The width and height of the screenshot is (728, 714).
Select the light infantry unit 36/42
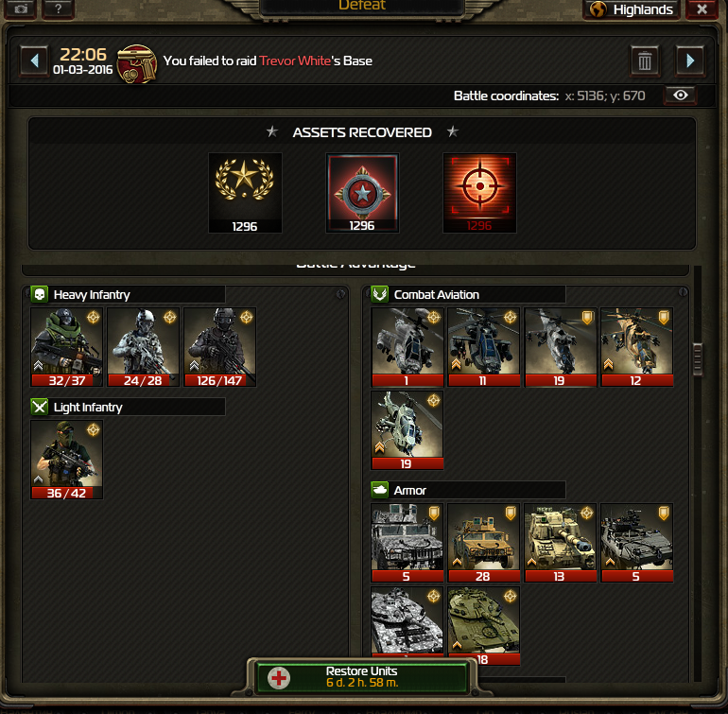(66, 460)
